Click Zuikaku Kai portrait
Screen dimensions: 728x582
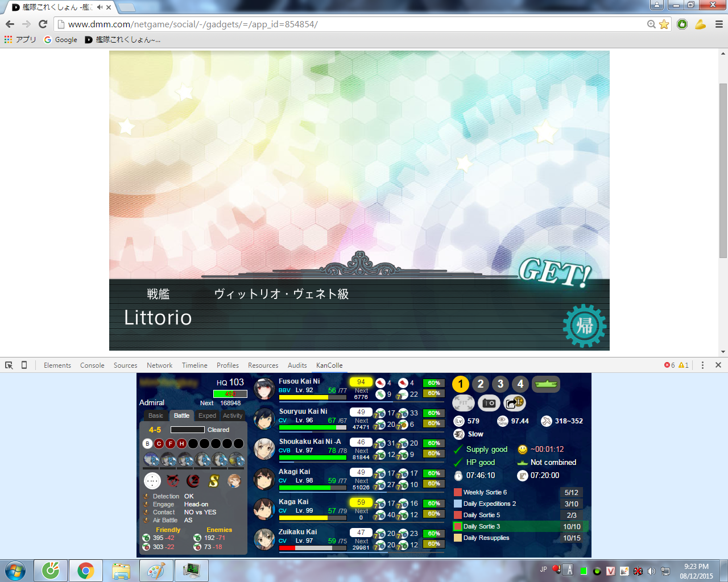[264, 539]
